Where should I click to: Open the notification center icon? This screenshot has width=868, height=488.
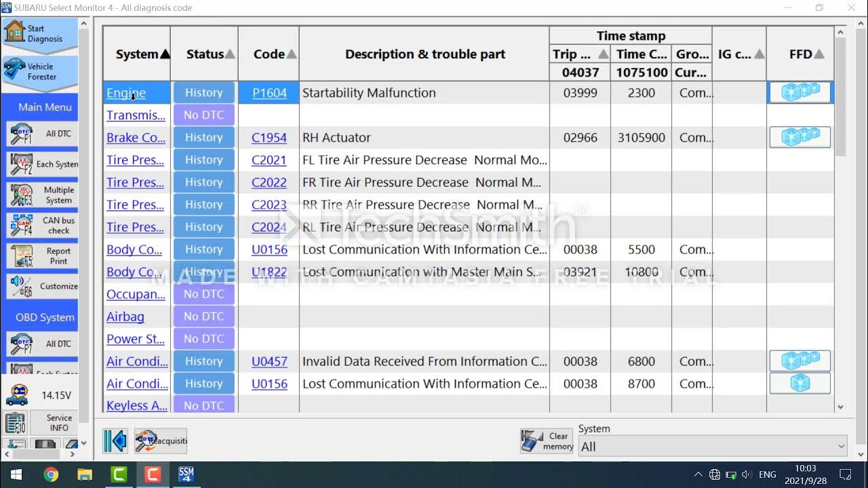846,474
